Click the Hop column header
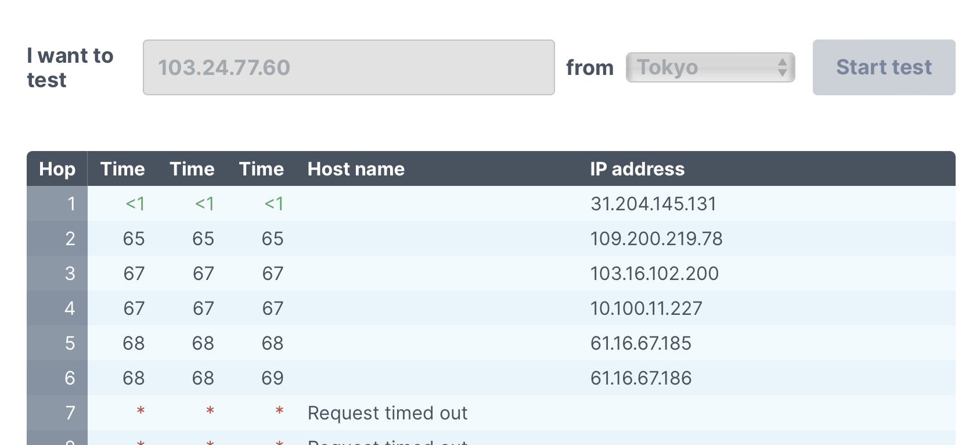 57,169
